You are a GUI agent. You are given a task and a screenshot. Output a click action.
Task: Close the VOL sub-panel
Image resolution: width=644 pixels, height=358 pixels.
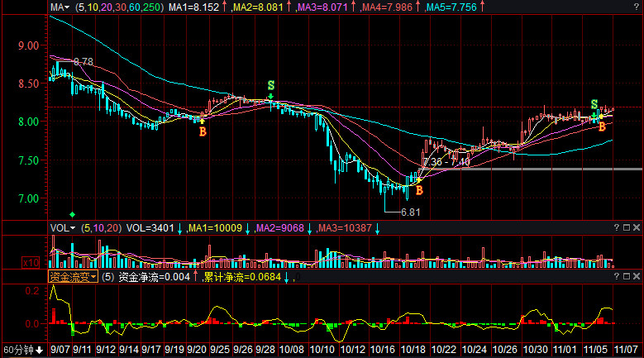point(637,227)
